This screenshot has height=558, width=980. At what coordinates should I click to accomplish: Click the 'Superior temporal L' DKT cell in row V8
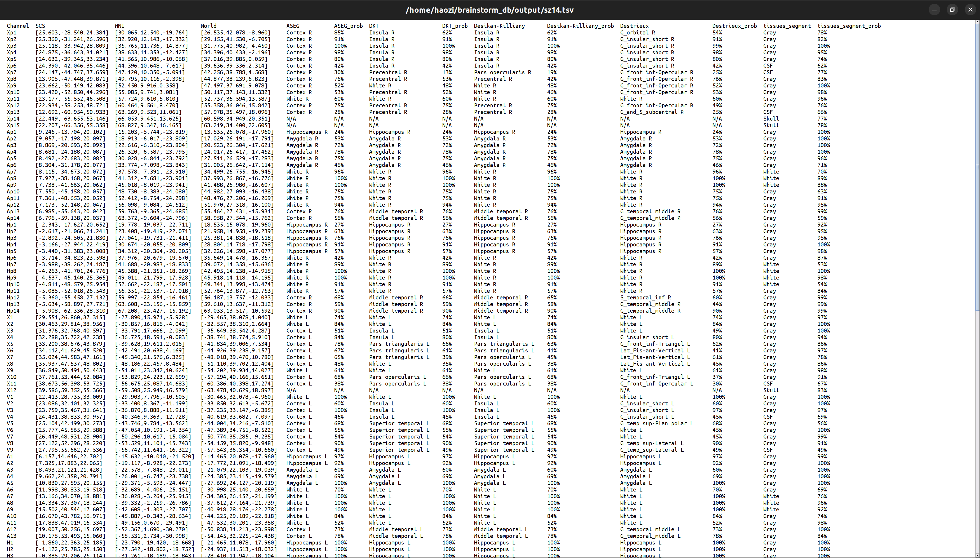coord(399,444)
